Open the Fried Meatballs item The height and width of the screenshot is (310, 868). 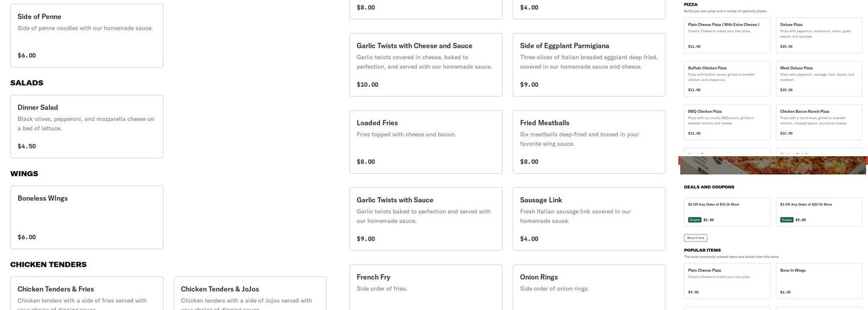588,141
